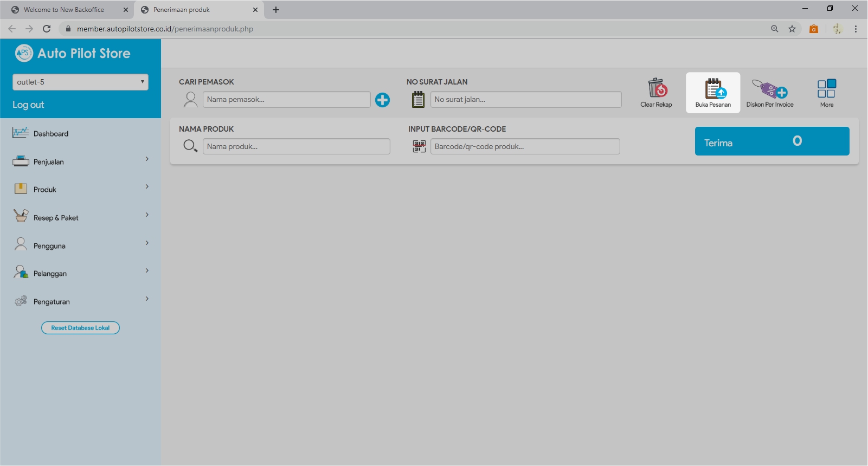Click the surat jalan notepad icon

(418, 100)
